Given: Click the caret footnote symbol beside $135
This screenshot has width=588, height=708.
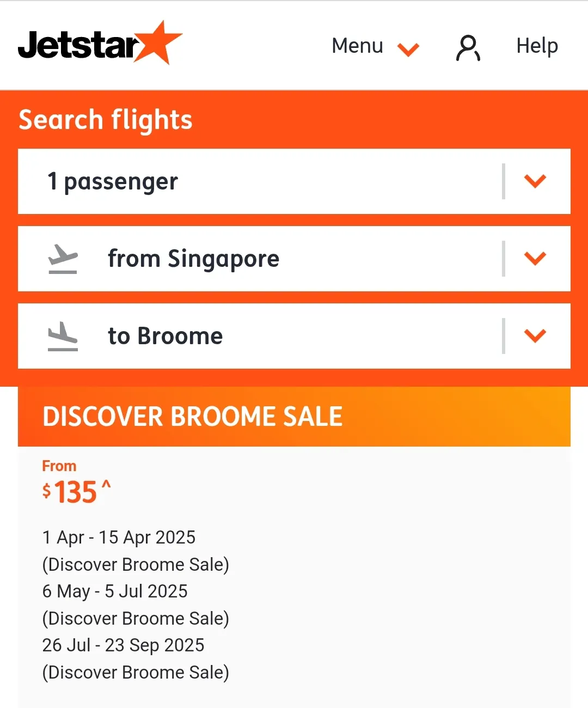Looking at the screenshot, I should 106,484.
